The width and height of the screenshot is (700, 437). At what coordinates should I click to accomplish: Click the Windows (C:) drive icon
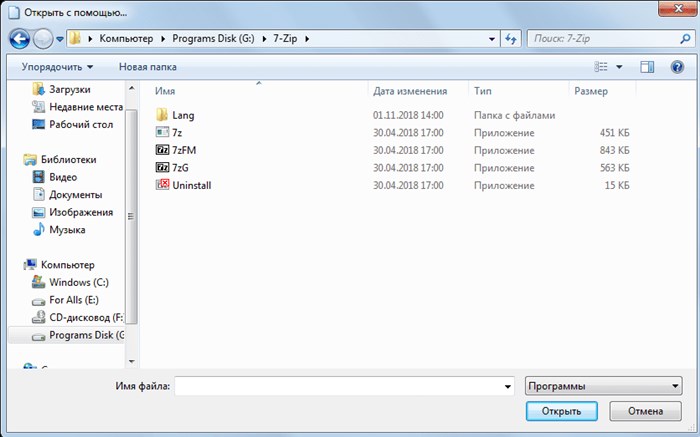point(39,282)
